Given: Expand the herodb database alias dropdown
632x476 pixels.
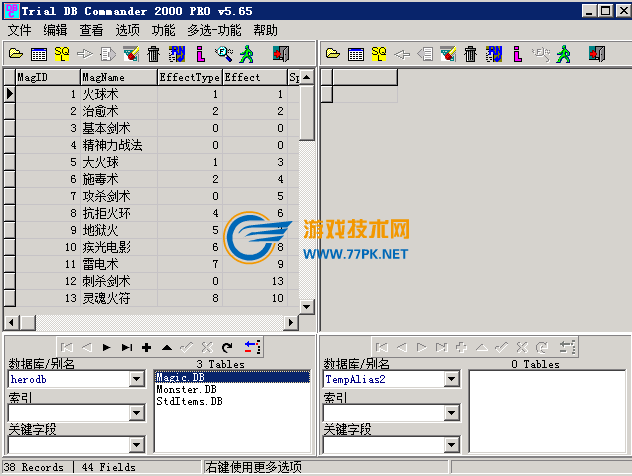Looking at the screenshot, I should [137, 380].
